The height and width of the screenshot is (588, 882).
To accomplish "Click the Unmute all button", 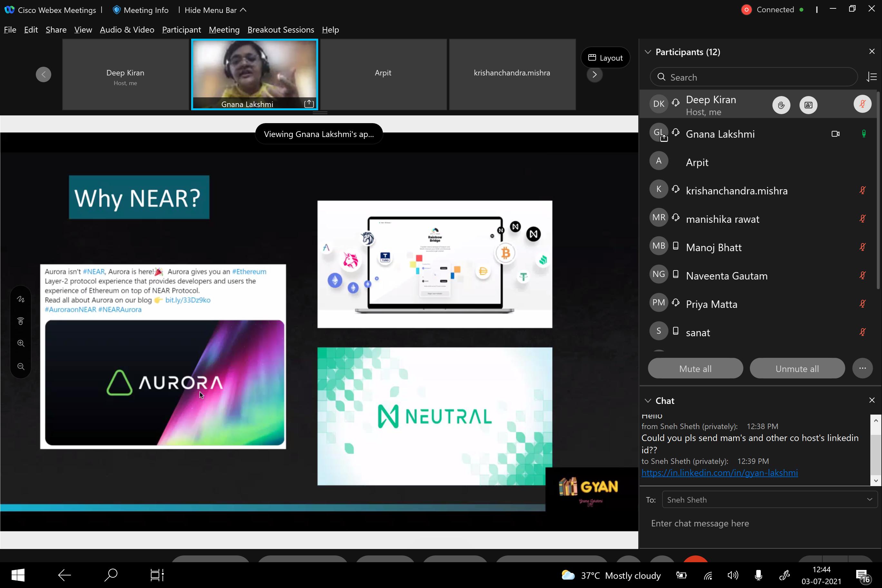I will 797,368.
